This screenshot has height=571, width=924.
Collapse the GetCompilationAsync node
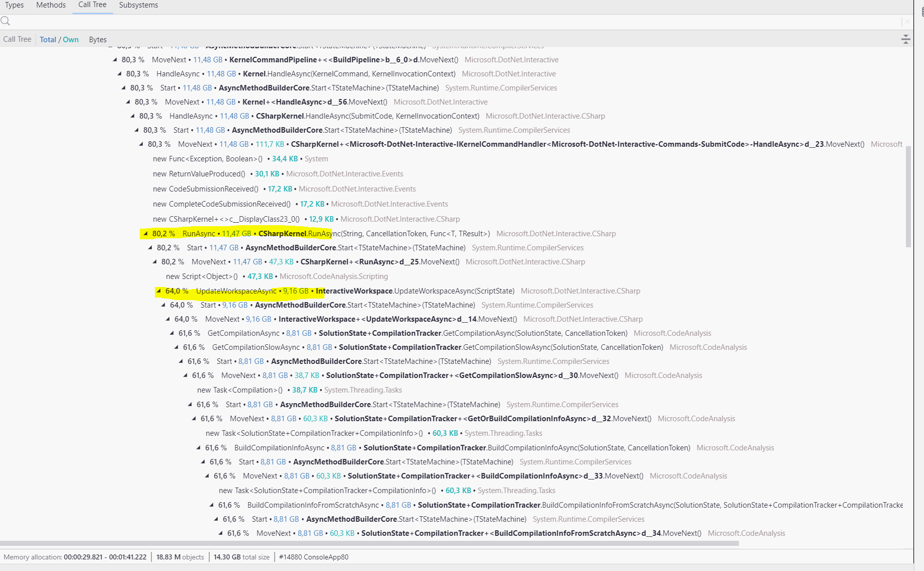tap(172, 333)
